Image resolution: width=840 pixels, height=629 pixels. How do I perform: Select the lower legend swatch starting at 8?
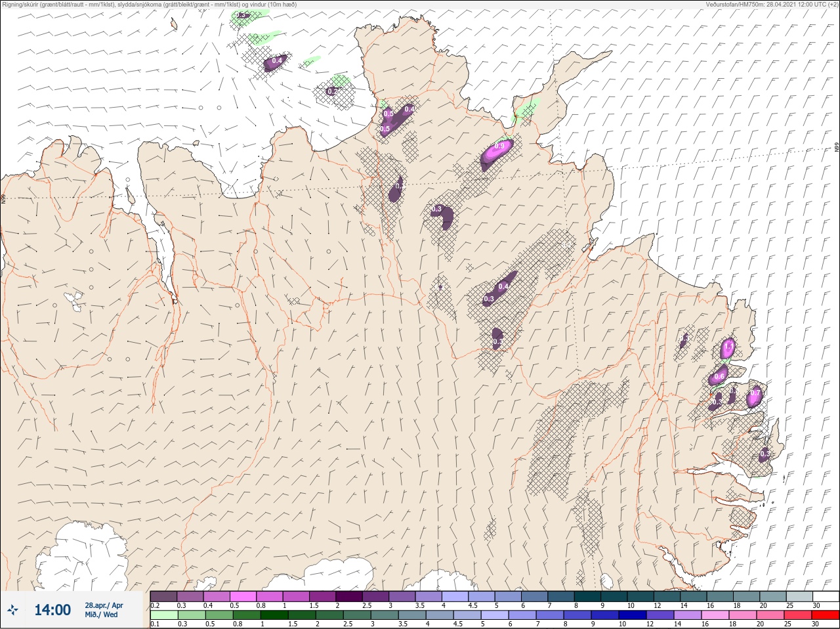577,615
